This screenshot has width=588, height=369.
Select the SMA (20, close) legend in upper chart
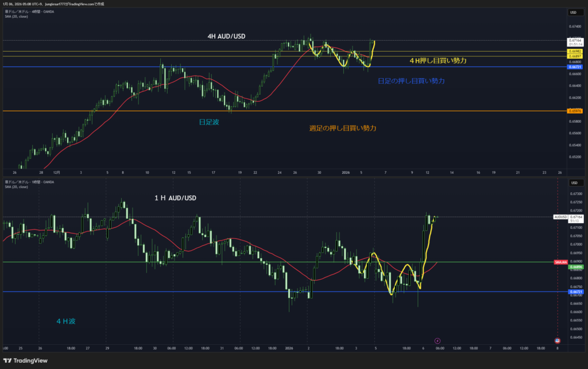(17, 16)
